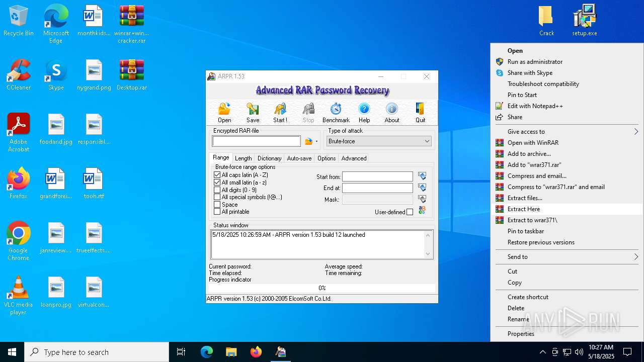
Task: Open the Action Center notifications button
Action: pyautogui.click(x=627, y=352)
